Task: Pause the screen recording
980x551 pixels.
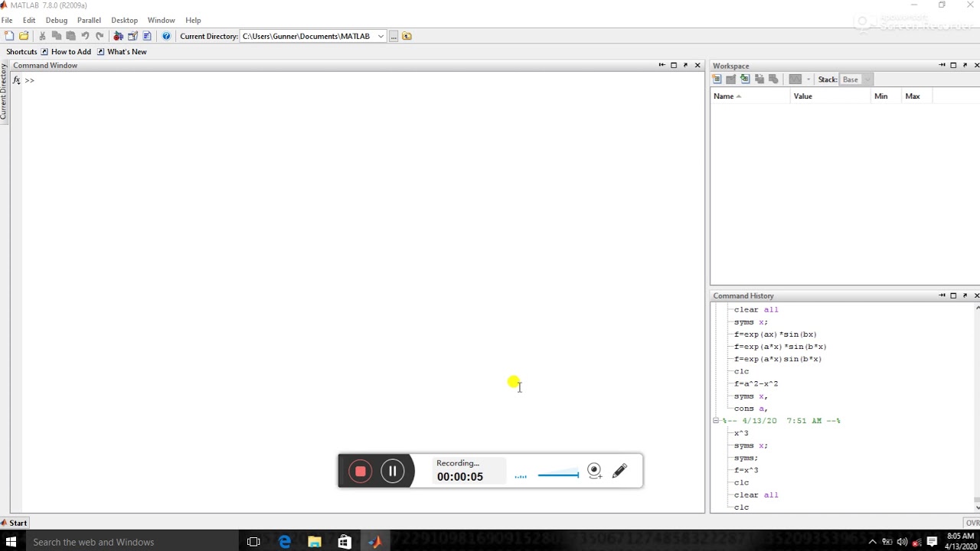Action: click(392, 471)
